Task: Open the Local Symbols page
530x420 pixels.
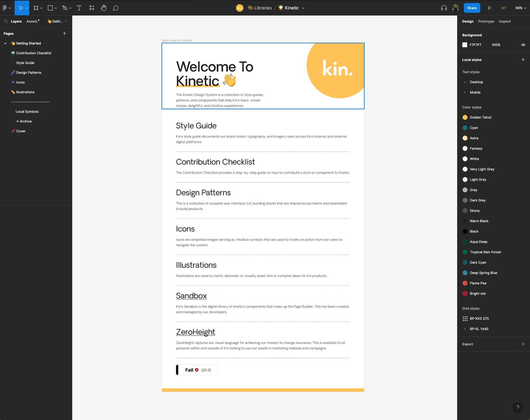Action: [27, 112]
